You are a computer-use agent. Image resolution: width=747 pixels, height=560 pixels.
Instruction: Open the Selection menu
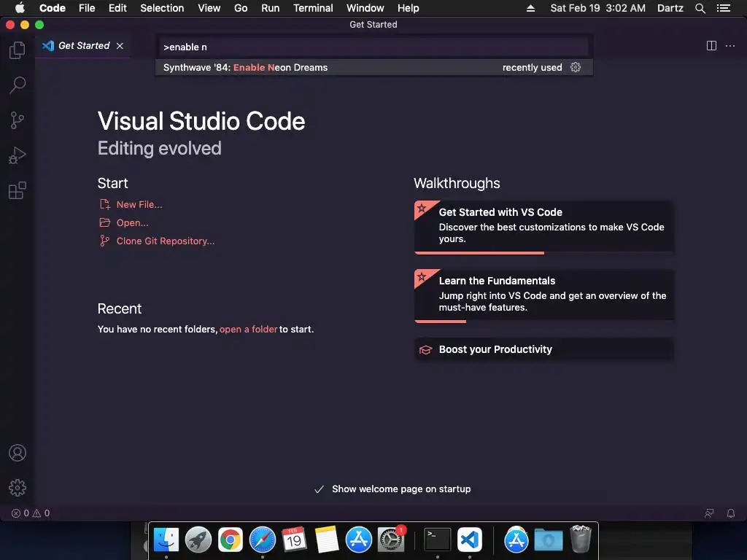coord(162,8)
